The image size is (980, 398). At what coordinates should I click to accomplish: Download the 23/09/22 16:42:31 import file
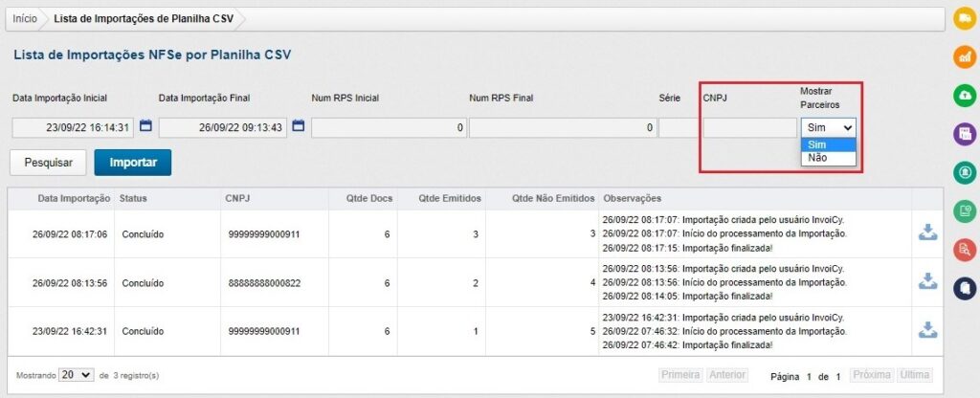pyautogui.click(x=927, y=330)
